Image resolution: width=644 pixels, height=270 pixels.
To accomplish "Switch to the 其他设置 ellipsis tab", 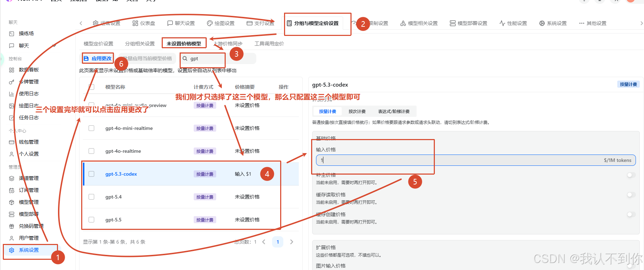I will 593,23.
